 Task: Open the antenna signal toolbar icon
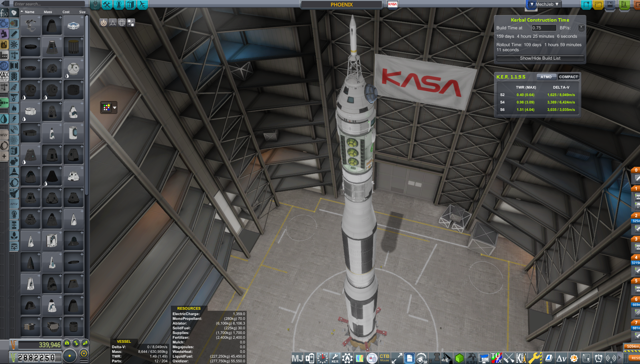611,358
